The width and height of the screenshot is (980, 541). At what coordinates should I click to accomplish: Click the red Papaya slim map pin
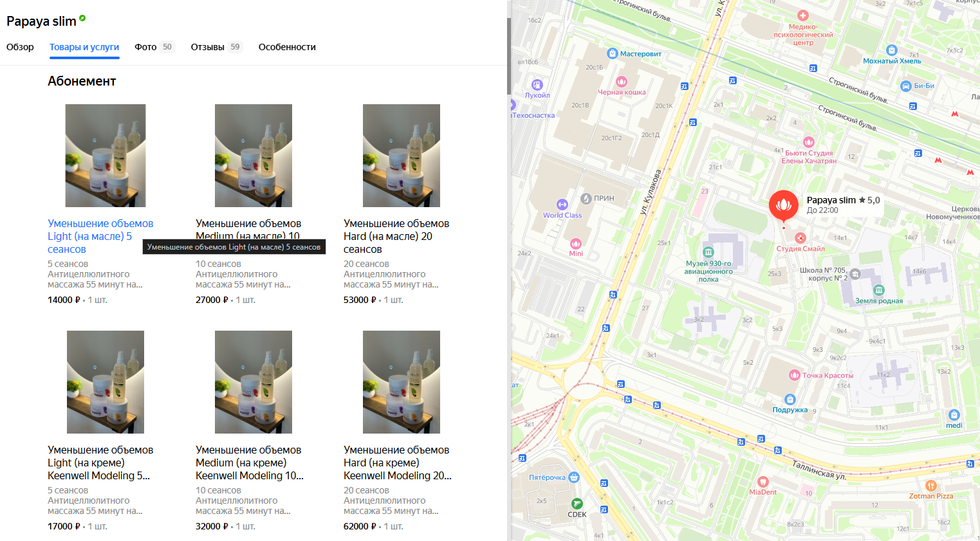tap(783, 206)
